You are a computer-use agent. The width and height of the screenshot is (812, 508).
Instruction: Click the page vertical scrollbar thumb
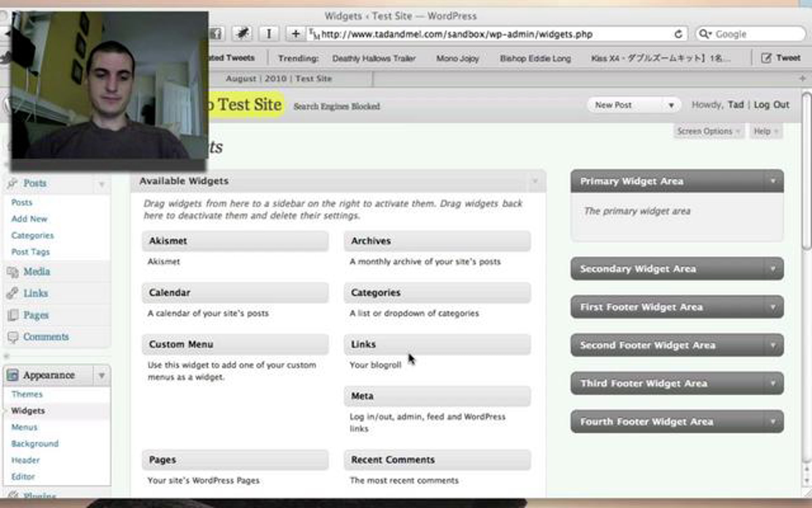click(x=807, y=171)
